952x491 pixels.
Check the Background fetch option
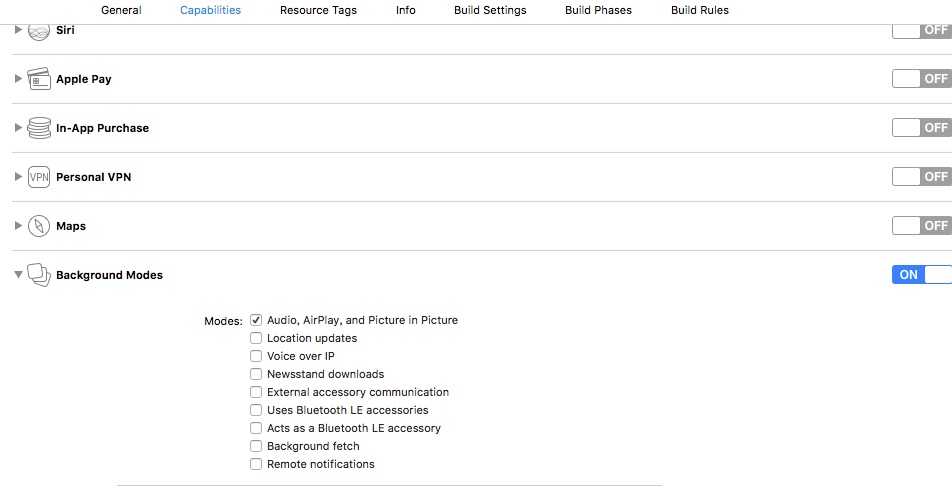point(256,446)
